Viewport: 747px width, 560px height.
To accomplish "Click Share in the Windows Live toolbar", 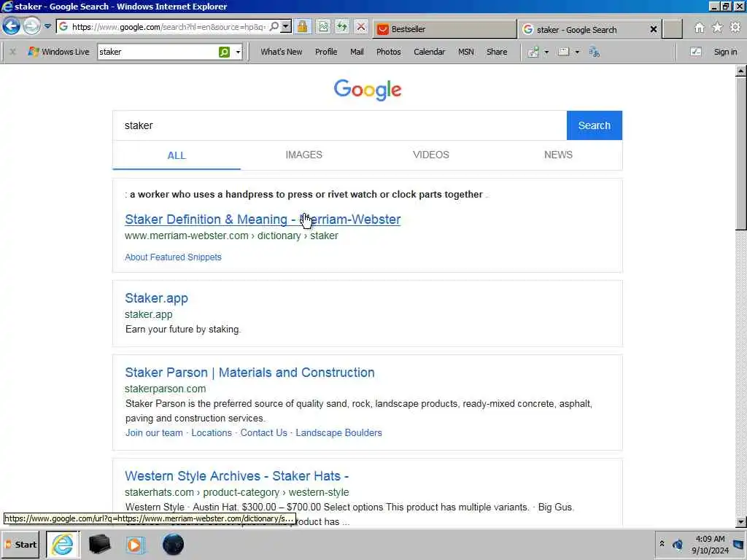I will (496, 52).
